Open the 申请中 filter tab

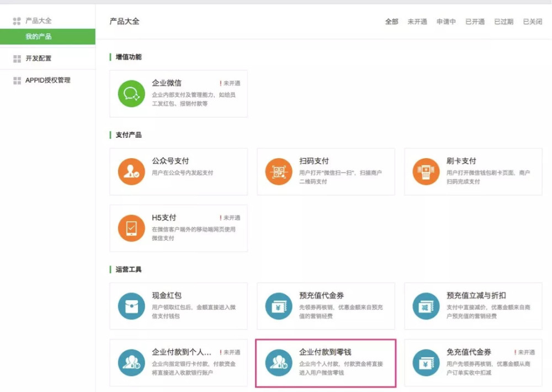[x=446, y=22]
